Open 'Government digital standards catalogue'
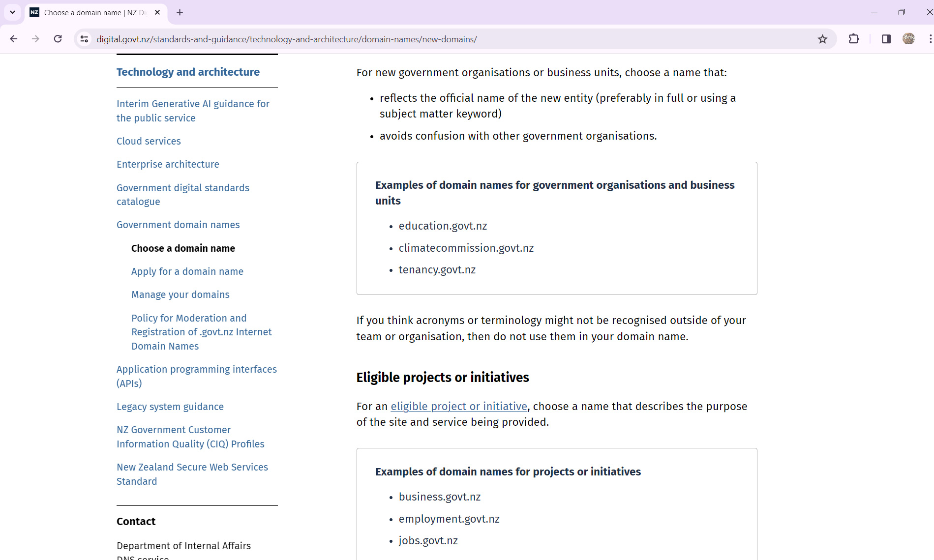 tap(183, 195)
